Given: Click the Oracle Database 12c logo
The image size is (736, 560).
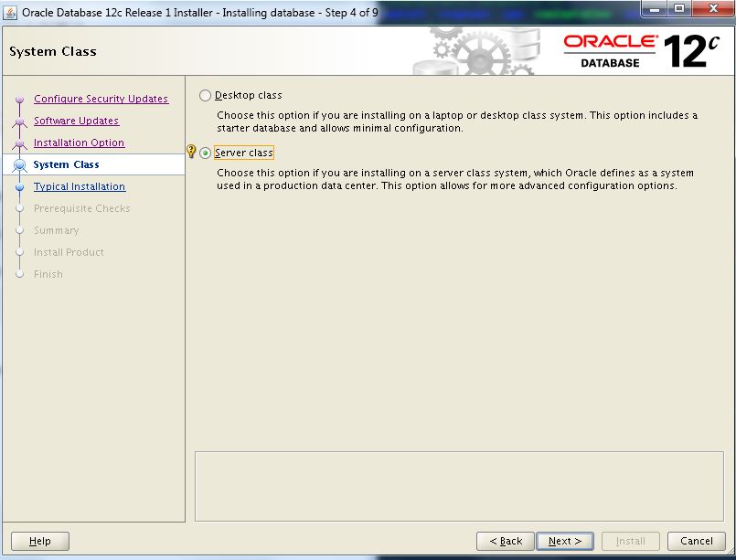Looking at the screenshot, I should (x=641, y=51).
